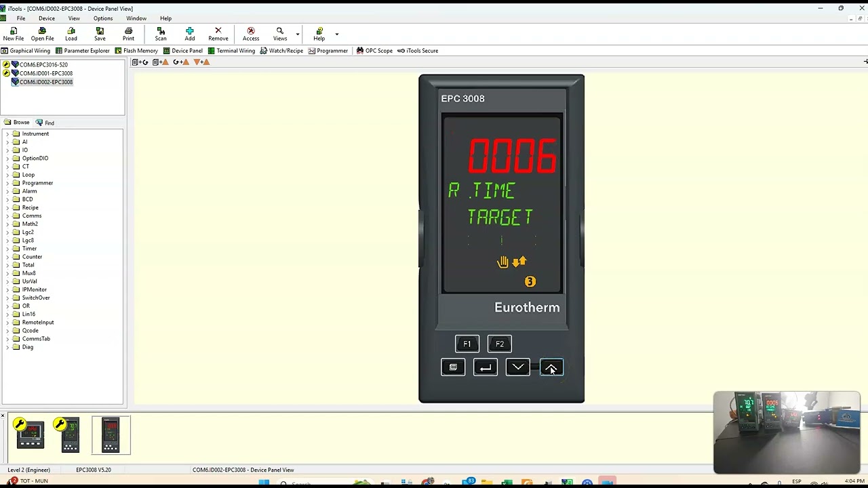Open the OPC Scope tool
This screenshot has width=868, height=488.
point(374,51)
